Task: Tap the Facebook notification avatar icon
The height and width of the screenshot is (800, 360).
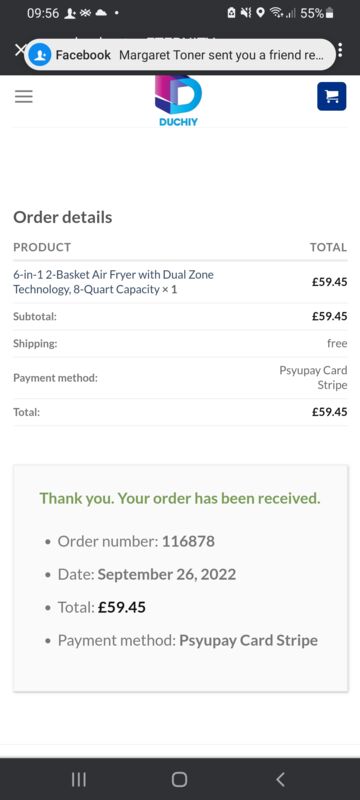Action: pyautogui.click(x=40, y=55)
